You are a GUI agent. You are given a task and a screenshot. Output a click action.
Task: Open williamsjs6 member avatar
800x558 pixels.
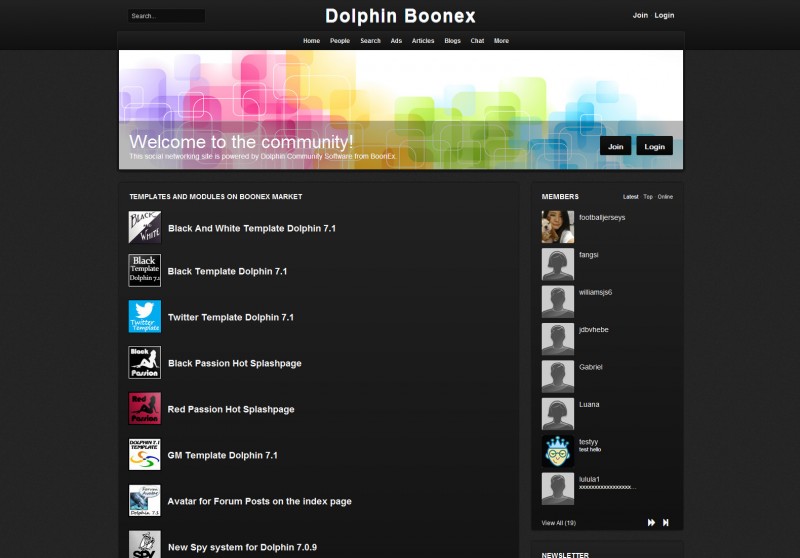pyautogui.click(x=558, y=301)
